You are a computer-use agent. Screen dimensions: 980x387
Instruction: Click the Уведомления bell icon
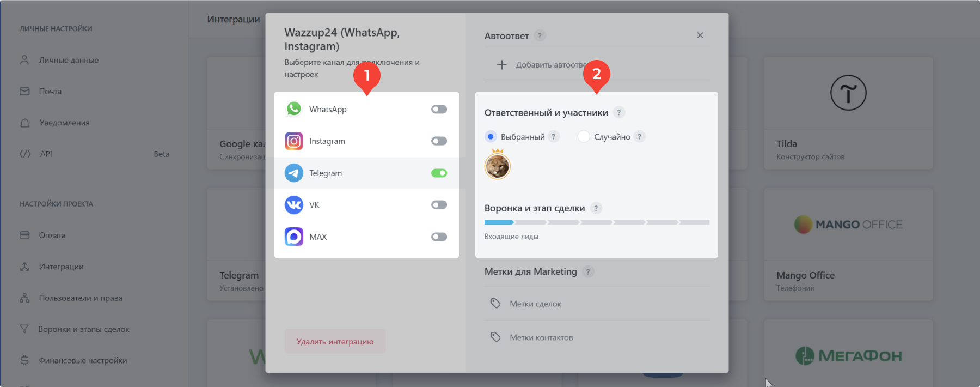[x=24, y=123]
